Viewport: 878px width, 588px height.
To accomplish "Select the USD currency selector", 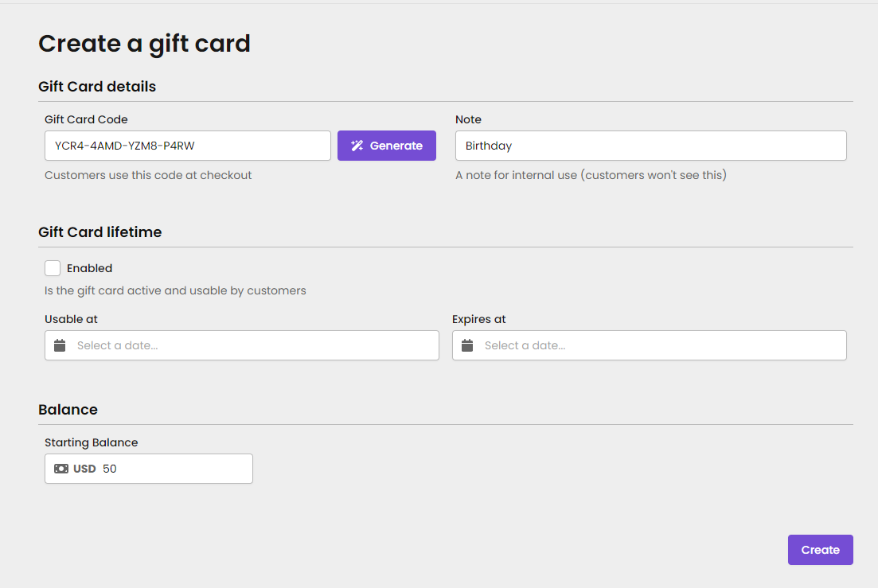I will point(84,469).
